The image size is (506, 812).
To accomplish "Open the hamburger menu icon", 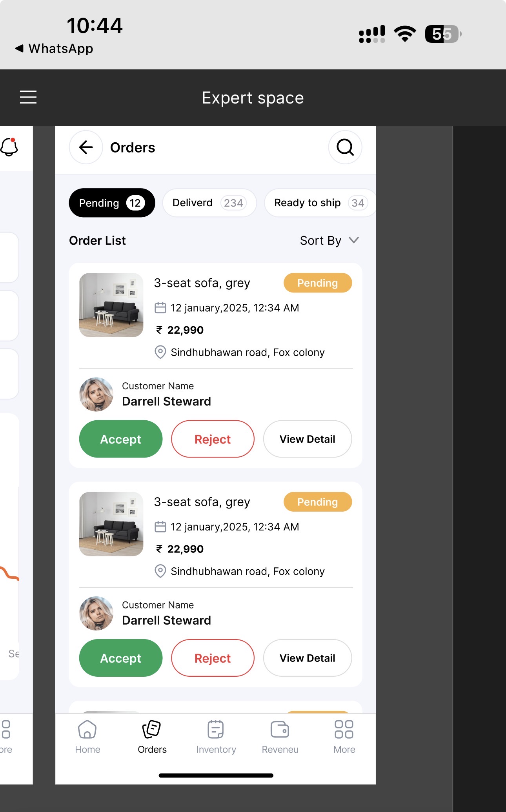I will point(28,97).
